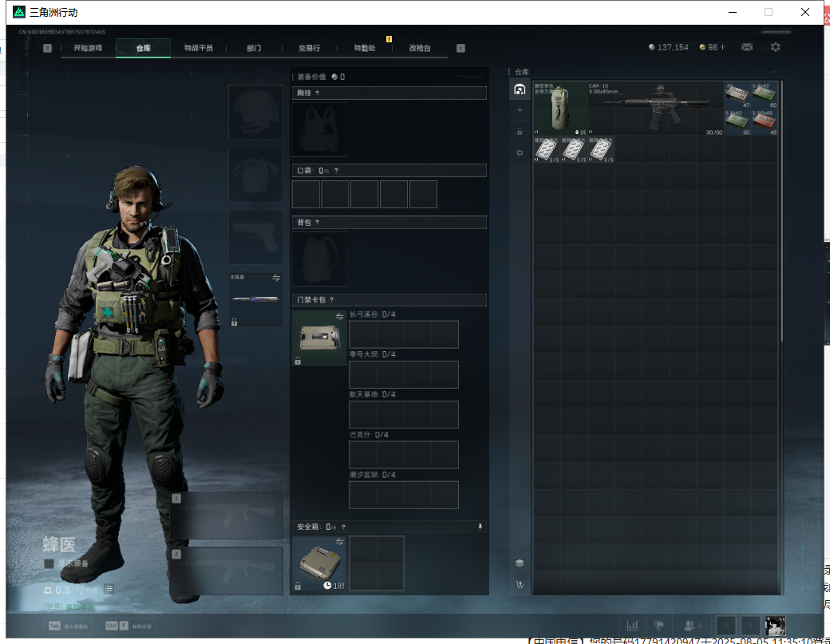Select the empty body armor slot

point(255,175)
